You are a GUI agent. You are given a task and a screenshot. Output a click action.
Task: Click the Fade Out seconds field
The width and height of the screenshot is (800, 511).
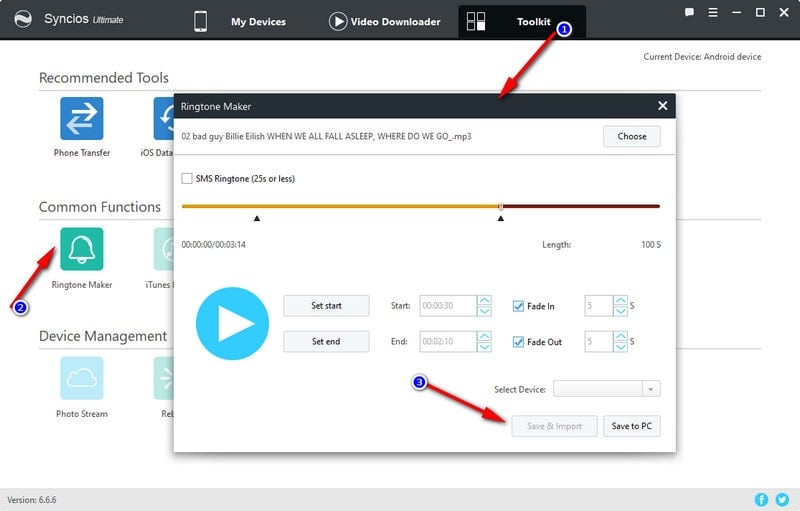(x=599, y=341)
